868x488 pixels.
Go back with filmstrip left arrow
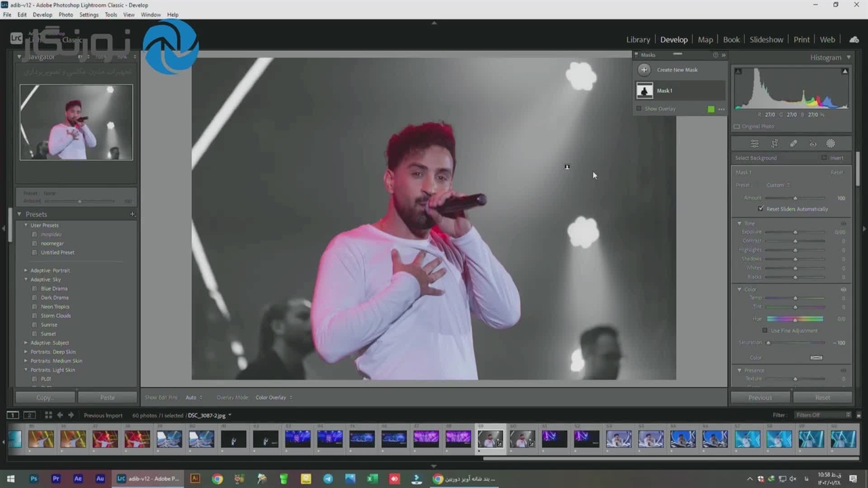pos(60,415)
